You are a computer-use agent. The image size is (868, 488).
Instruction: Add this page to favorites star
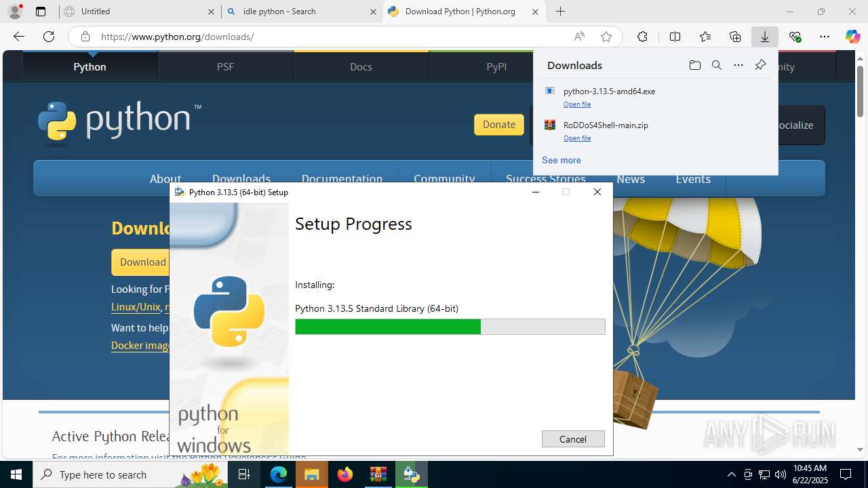click(x=606, y=37)
